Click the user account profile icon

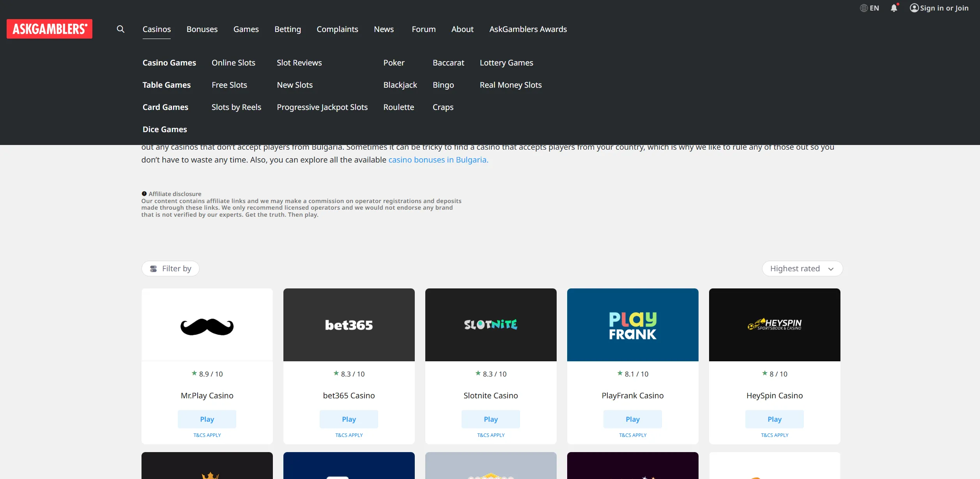[x=914, y=8]
